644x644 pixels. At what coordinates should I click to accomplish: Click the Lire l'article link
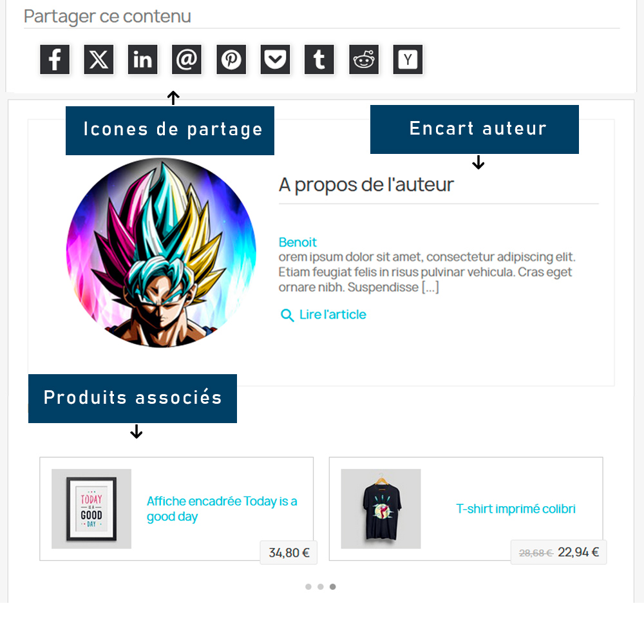click(x=333, y=315)
